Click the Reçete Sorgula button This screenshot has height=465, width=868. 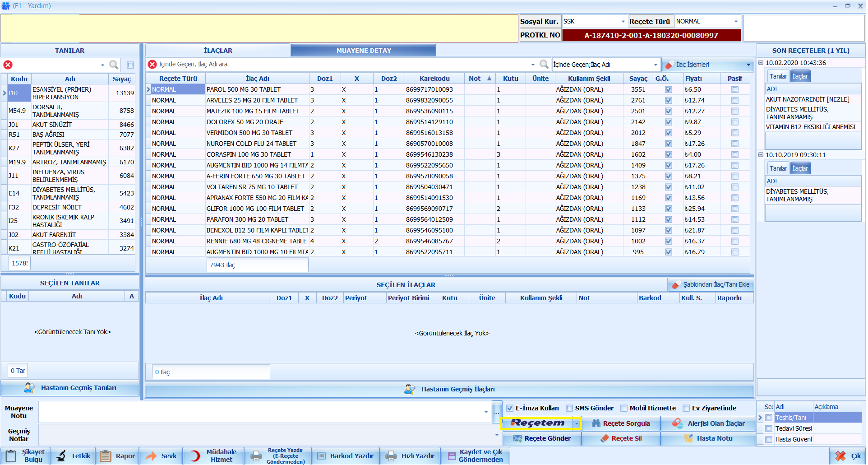(621, 423)
